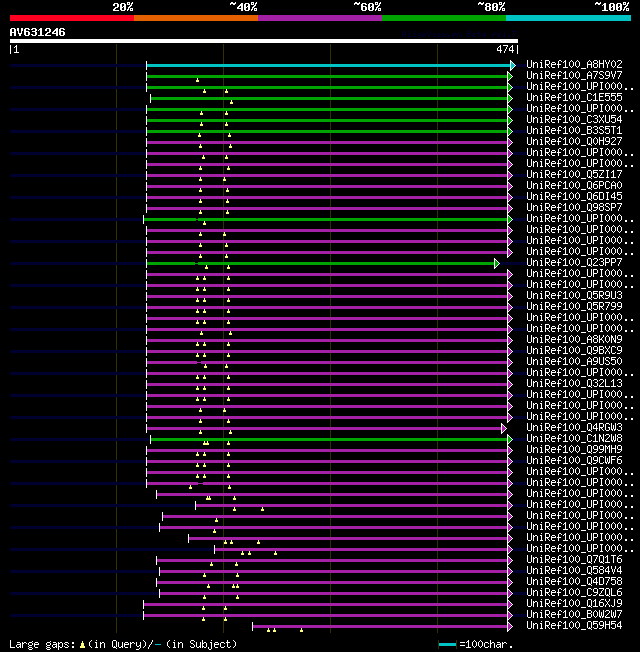640x652 pixels.
Task: Select the UniRef100_Q6DI45 hit name
Action: tap(574, 196)
